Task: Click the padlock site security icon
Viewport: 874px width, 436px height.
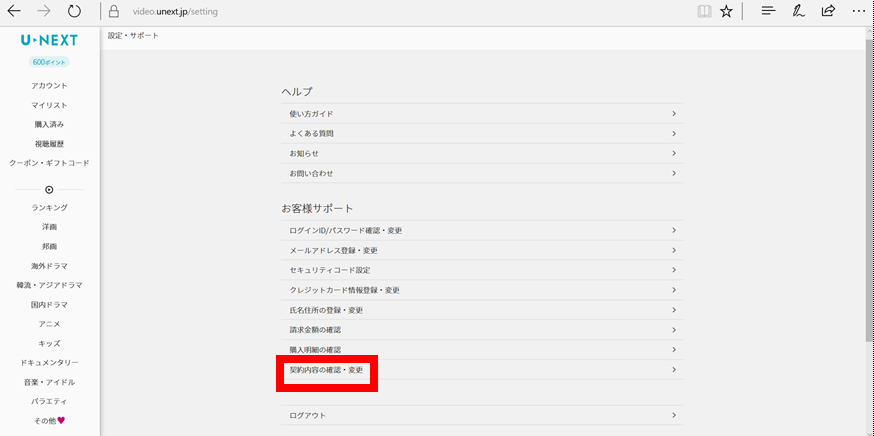Action: click(114, 11)
